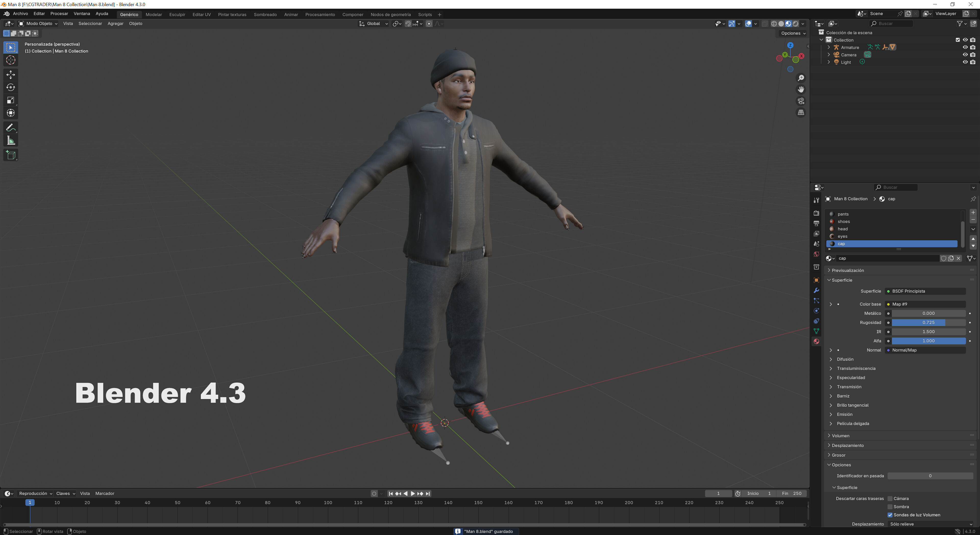Open Reproducción in the timeline
The height and width of the screenshot is (535, 980).
tap(35, 494)
